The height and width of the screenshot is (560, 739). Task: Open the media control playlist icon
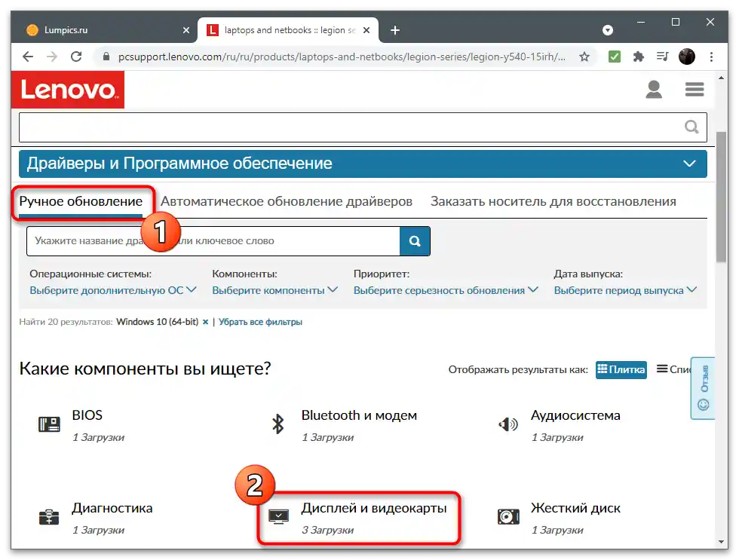(663, 57)
